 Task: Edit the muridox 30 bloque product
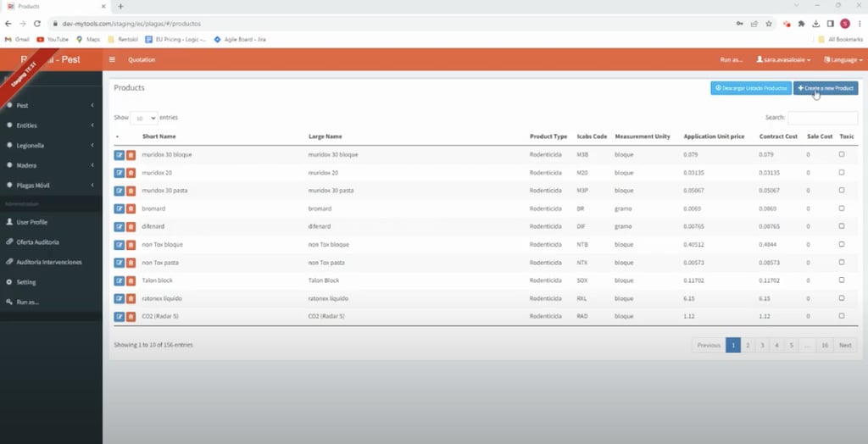(x=119, y=155)
